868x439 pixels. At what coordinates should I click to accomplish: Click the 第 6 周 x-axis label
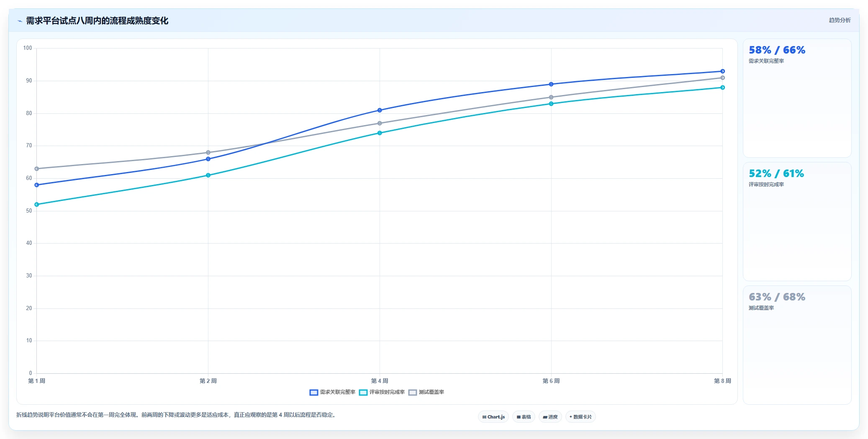(x=551, y=381)
